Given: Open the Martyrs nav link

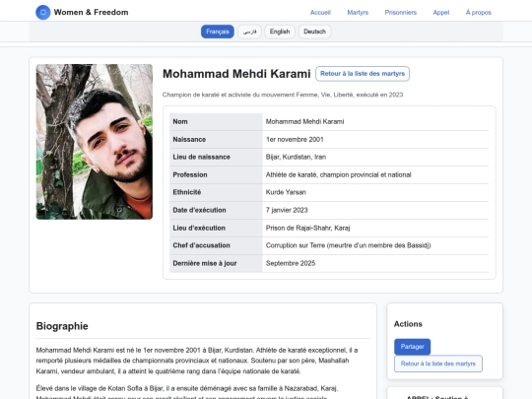Looking at the screenshot, I should coord(358,13).
